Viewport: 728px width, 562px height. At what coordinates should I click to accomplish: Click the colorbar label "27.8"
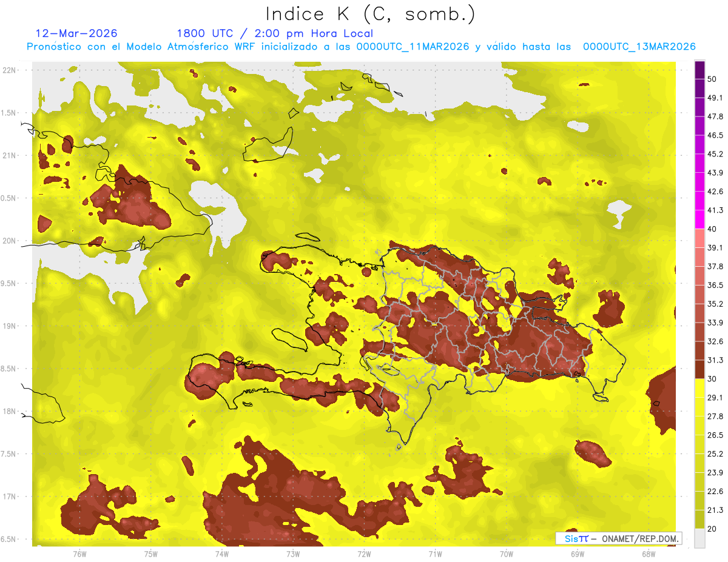pyautogui.click(x=715, y=417)
